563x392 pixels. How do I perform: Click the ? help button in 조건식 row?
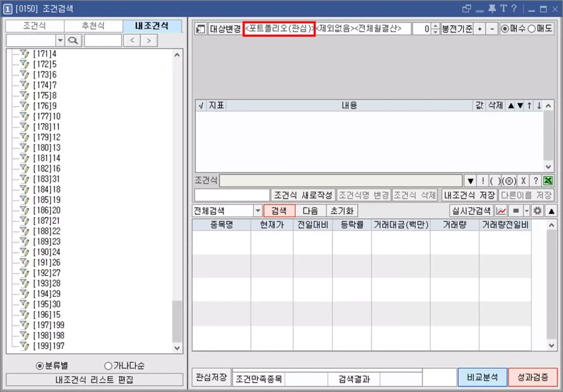pos(536,180)
